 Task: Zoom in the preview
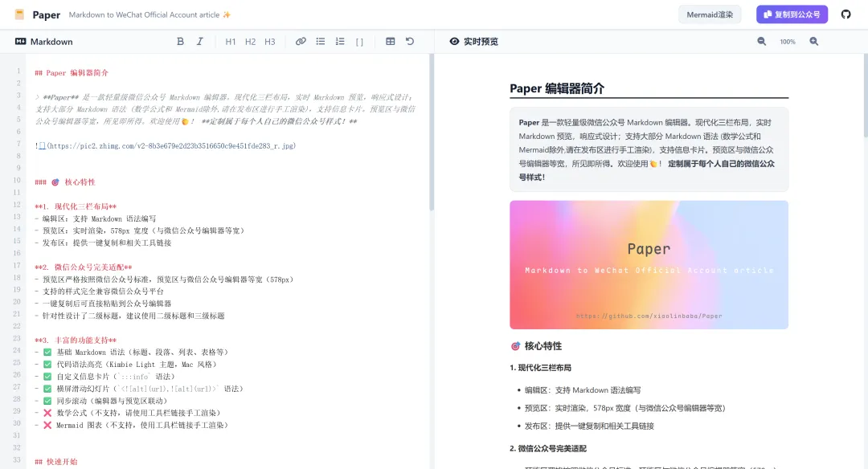(x=813, y=42)
